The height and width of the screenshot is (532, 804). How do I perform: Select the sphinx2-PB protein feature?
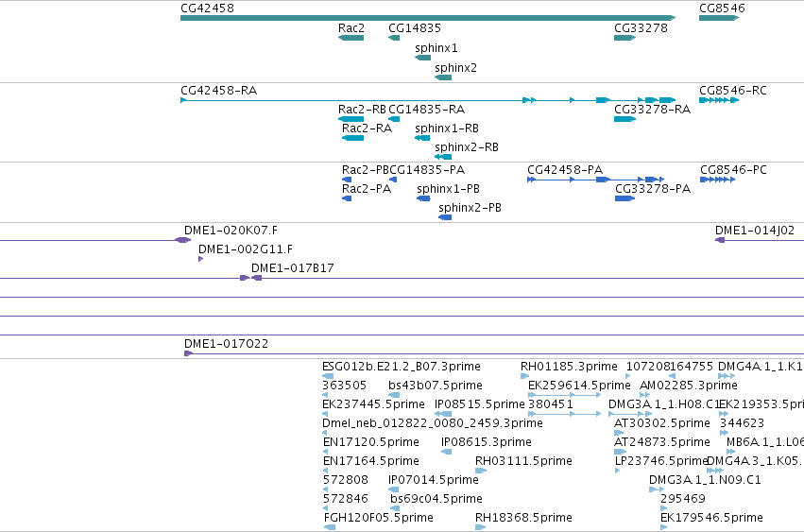point(445,217)
